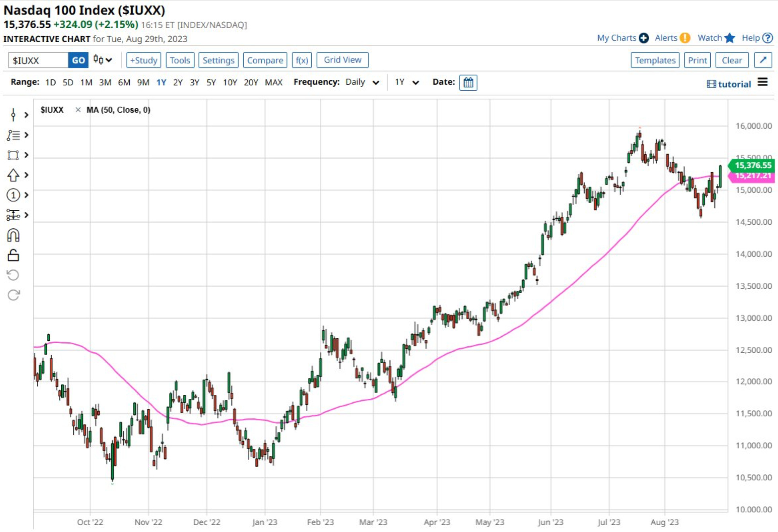Click the green 15,376.55 price label
778x532 pixels.
coord(751,165)
